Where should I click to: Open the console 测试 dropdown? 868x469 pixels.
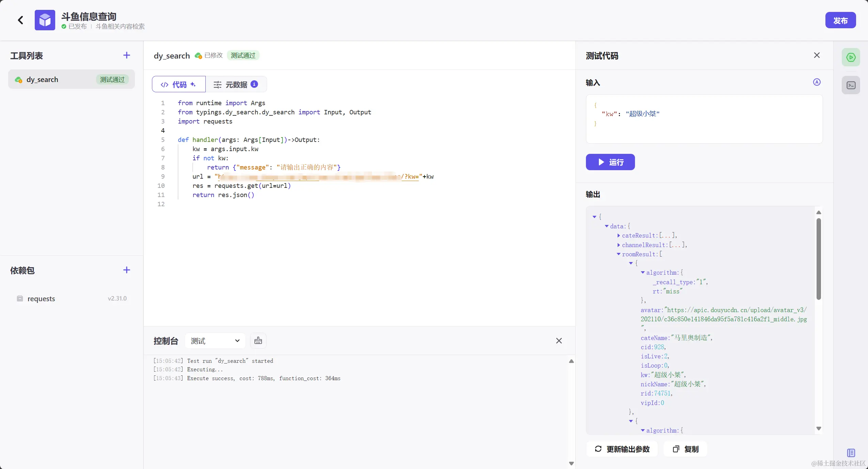click(x=215, y=341)
